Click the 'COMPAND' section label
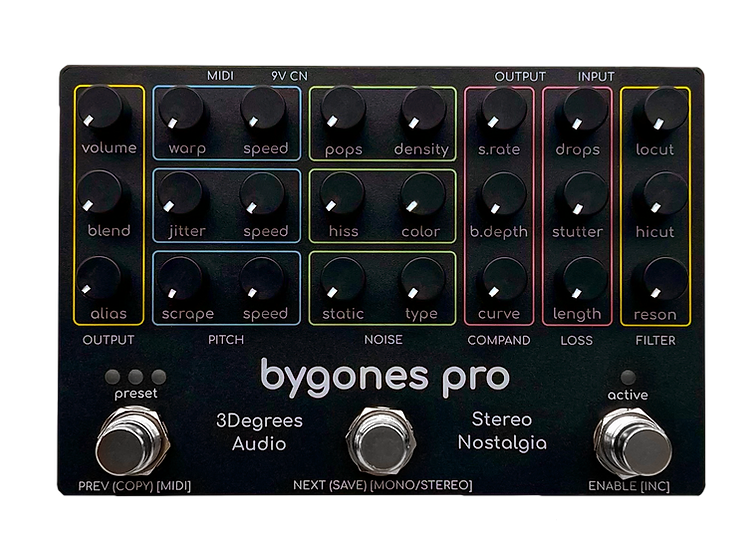Viewport: 755px width, 551px height. [x=499, y=341]
